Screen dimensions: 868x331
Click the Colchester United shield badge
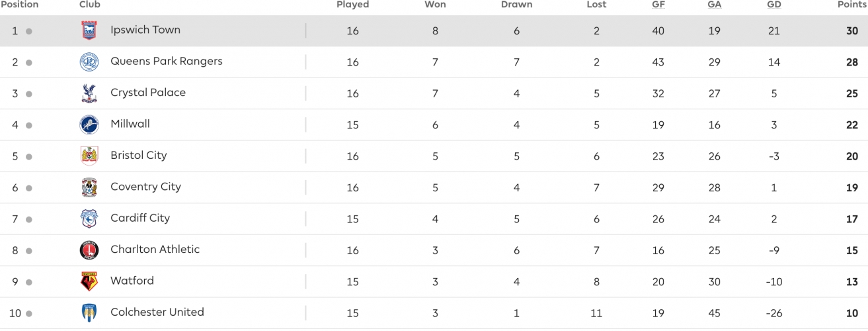(89, 312)
